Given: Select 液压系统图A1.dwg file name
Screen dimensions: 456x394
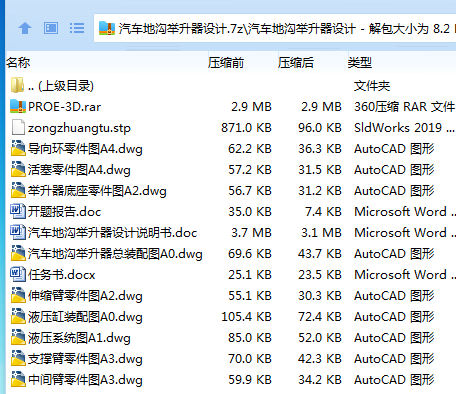Looking at the screenshot, I should (79, 338).
